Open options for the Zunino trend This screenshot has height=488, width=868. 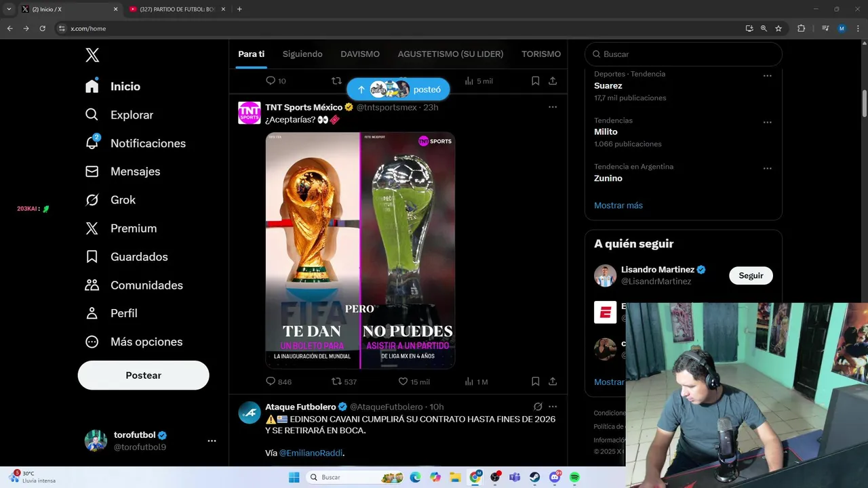768,168
